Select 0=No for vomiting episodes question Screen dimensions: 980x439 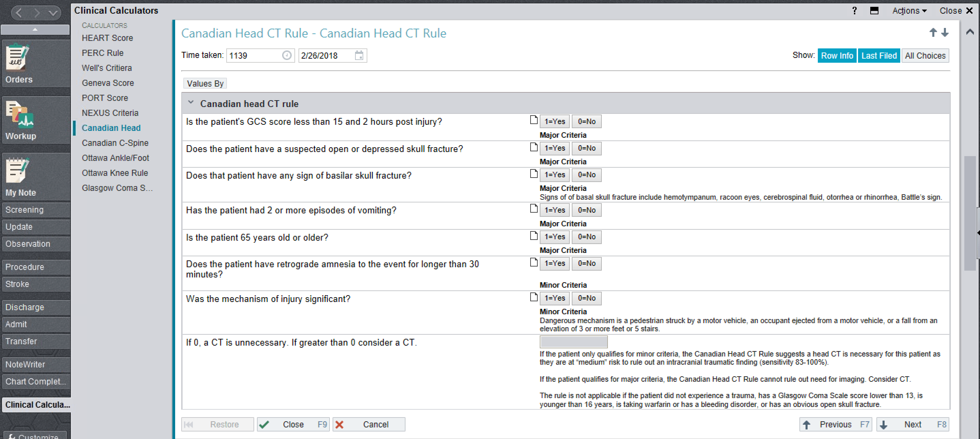pos(587,210)
